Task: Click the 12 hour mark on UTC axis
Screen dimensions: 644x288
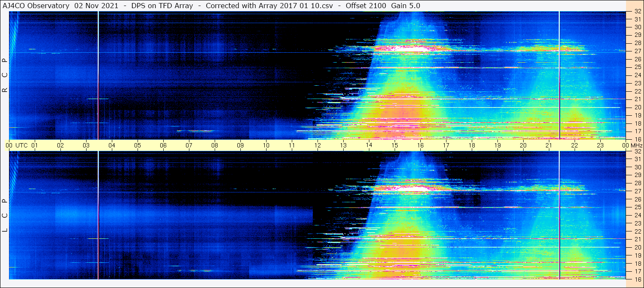Action: pyautogui.click(x=317, y=145)
